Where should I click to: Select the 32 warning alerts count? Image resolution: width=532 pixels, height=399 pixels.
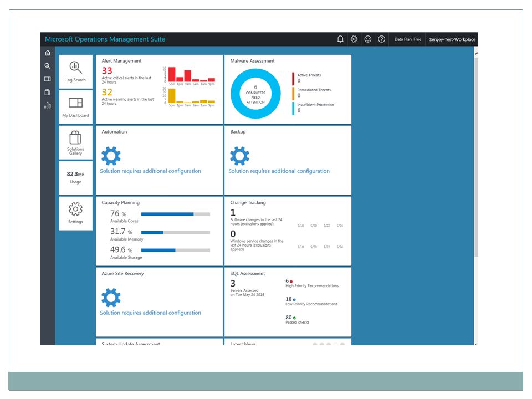[107, 93]
